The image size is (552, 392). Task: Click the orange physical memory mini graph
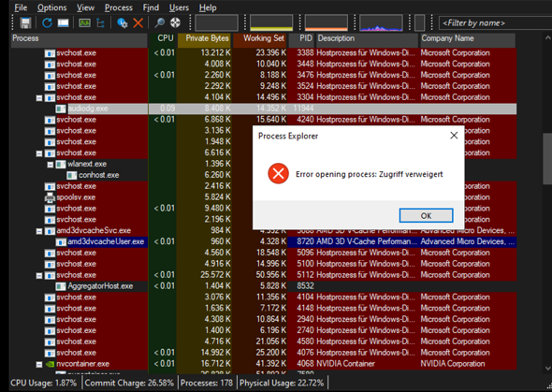point(327,22)
